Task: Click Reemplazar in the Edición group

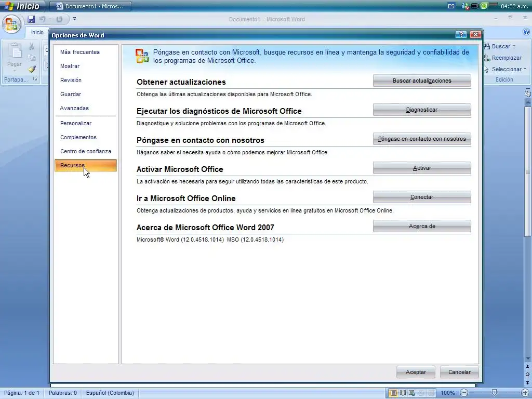Action: (x=503, y=58)
